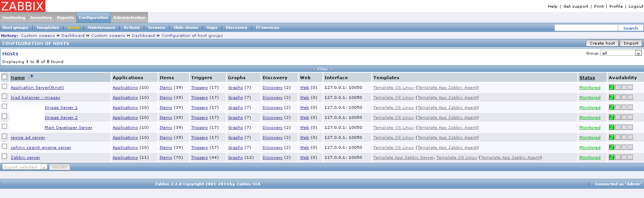Click JMX availability icon for Application Server(tknot)
This screenshot has width=644, height=198.
tap(624, 87)
